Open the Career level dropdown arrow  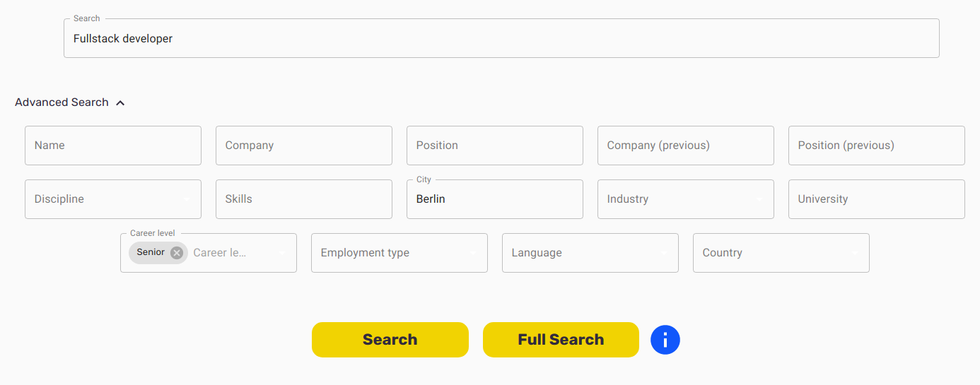point(282,253)
